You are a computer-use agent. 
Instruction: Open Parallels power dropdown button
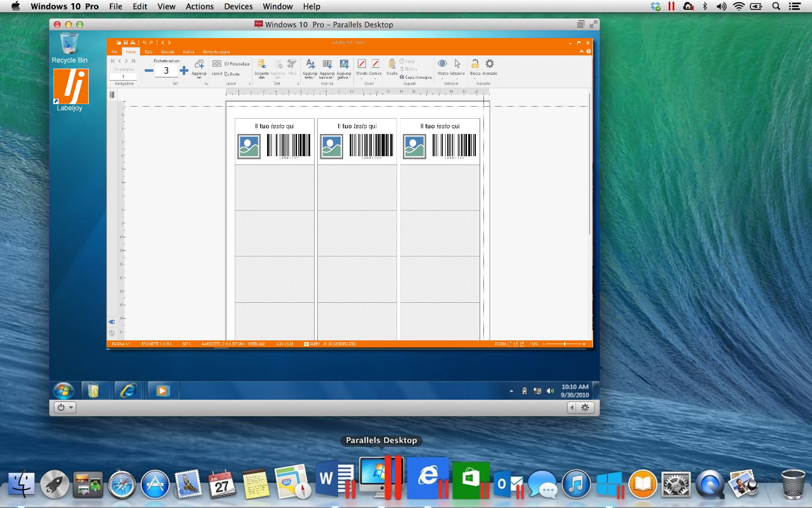(65, 408)
